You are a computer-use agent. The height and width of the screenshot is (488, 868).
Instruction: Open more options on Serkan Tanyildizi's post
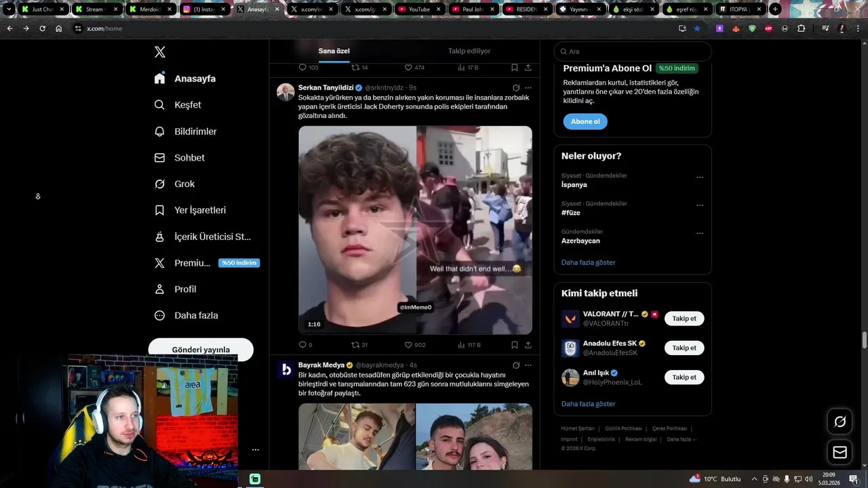528,88
